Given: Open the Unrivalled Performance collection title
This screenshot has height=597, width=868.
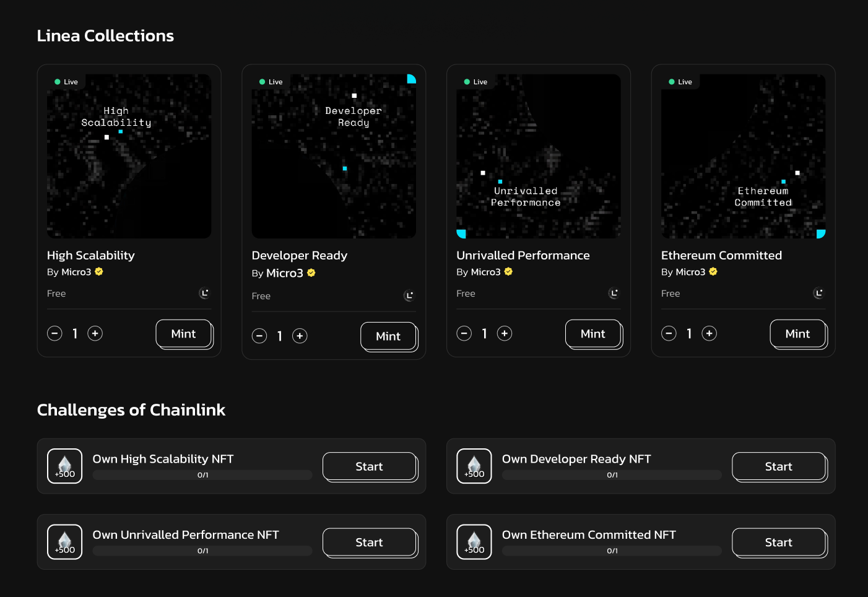Looking at the screenshot, I should pyautogui.click(x=523, y=255).
